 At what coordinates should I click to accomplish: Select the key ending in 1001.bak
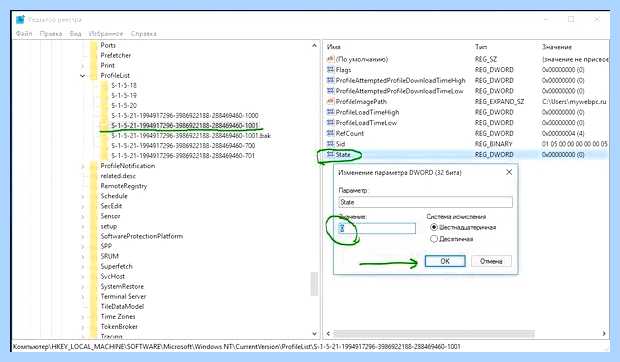point(191,136)
